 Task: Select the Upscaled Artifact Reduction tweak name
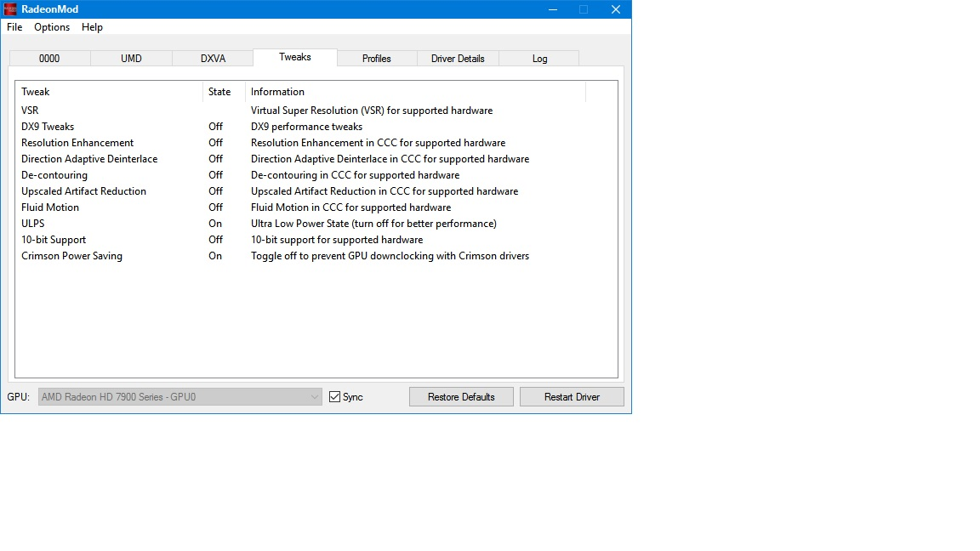coord(83,191)
